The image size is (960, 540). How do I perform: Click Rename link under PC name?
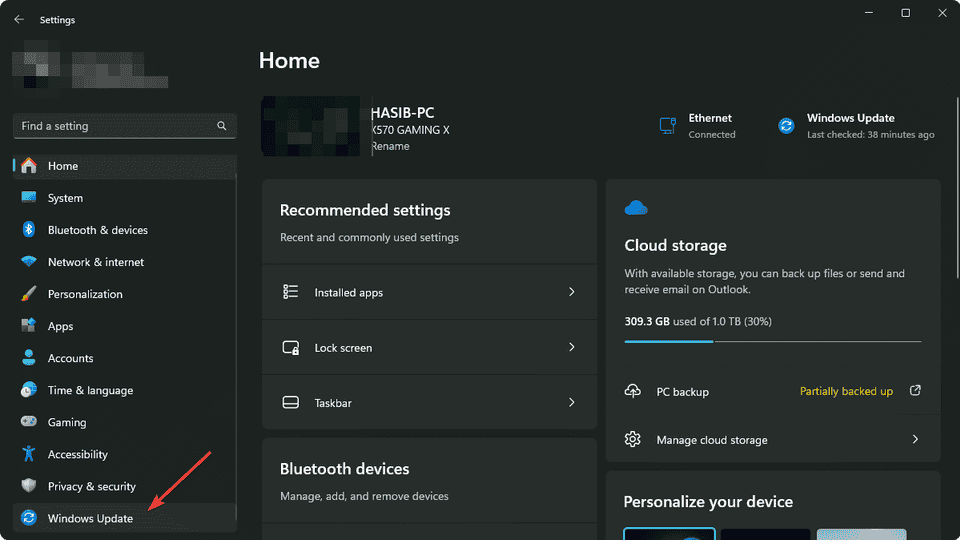[390, 146]
